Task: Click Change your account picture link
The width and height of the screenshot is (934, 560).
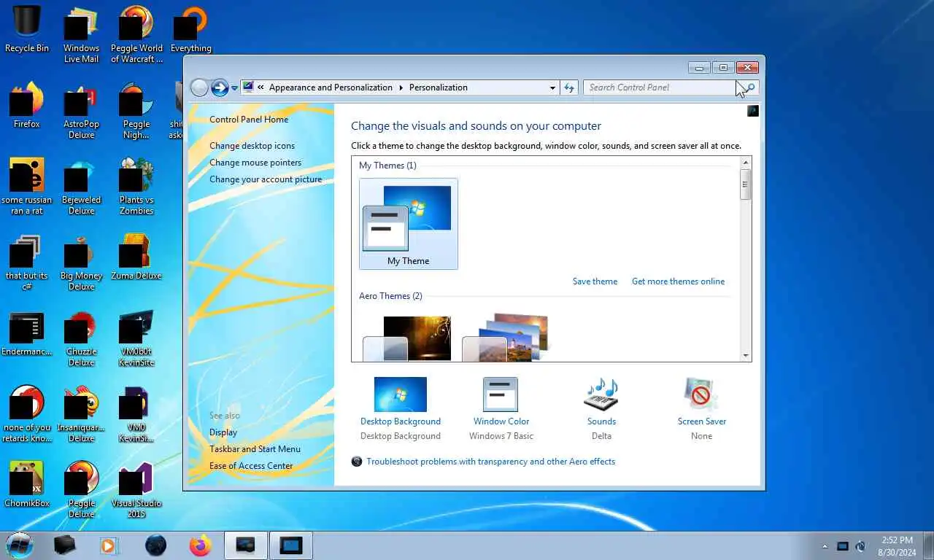Action: click(x=266, y=179)
